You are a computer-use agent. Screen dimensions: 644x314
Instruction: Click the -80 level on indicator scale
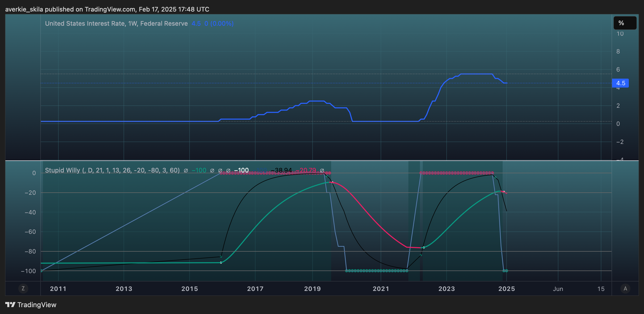click(30, 251)
